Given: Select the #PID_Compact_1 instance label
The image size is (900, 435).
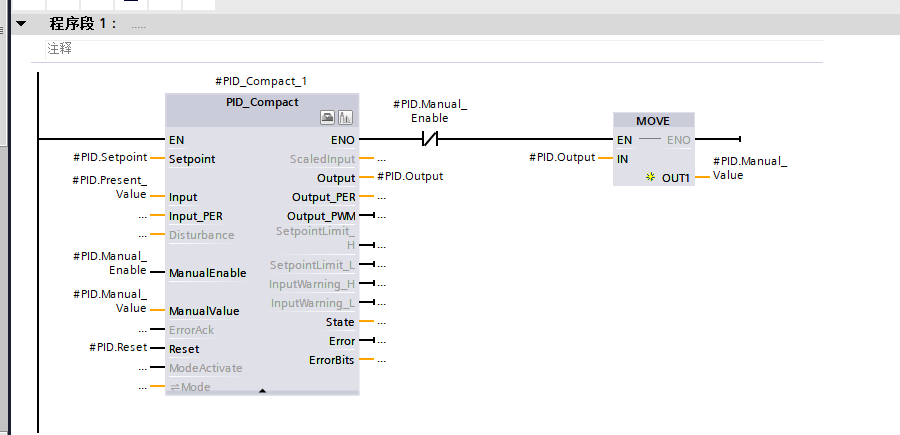Looking at the screenshot, I should [261, 81].
